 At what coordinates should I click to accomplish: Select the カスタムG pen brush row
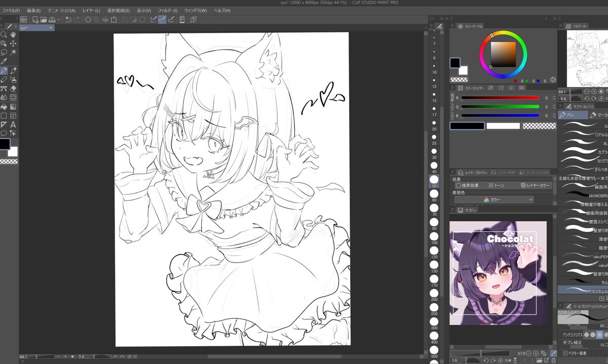tap(583, 291)
